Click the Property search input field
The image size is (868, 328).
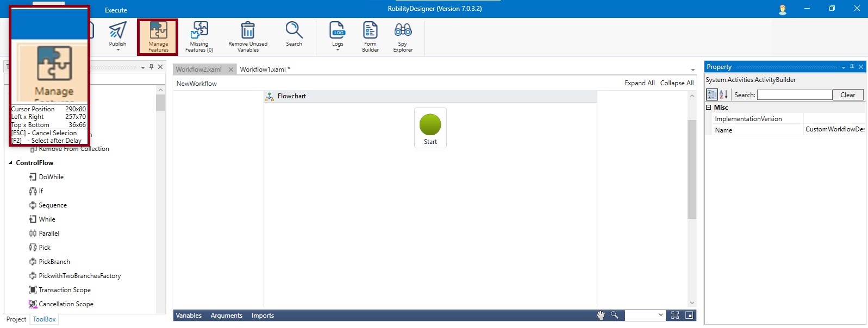pyautogui.click(x=794, y=95)
